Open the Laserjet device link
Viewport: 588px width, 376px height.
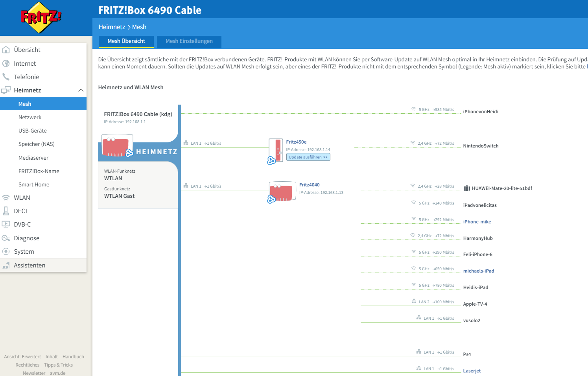pos(472,371)
